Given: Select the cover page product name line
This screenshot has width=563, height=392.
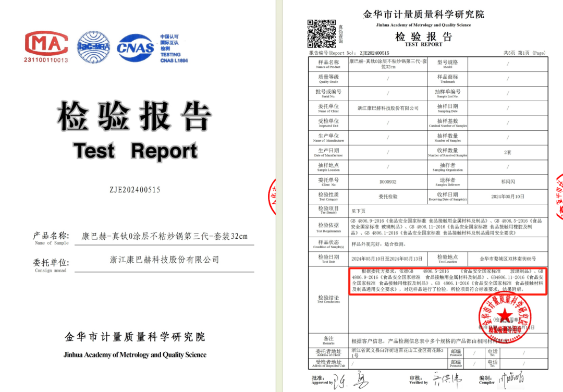Looking at the screenshot, I should tap(164, 236).
